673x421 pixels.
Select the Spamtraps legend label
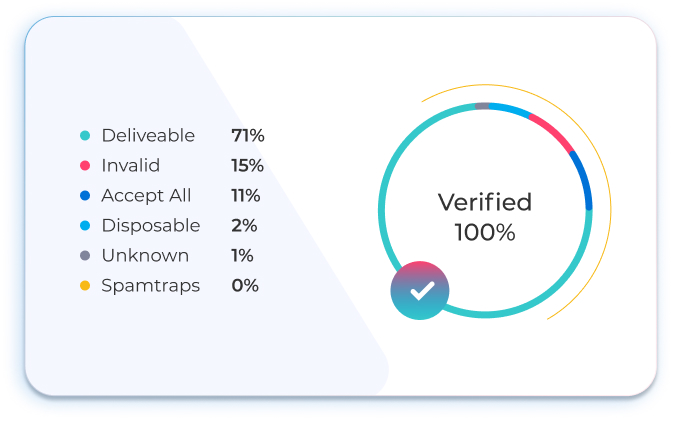point(150,286)
